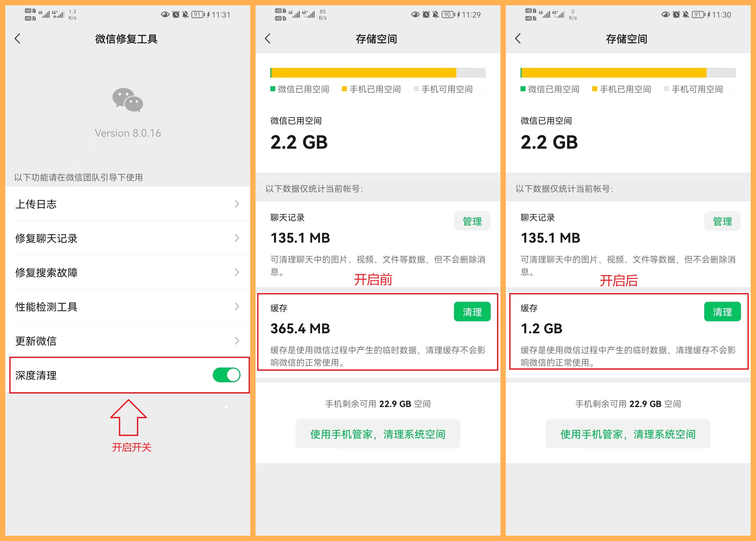Tap the 微信修复工具 page title
This screenshot has width=756, height=541.
pyautogui.click(x=126, y=39)
